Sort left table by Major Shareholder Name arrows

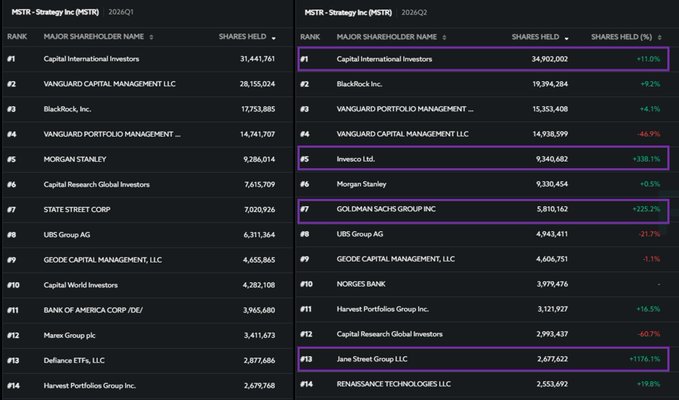click(151, 37)
